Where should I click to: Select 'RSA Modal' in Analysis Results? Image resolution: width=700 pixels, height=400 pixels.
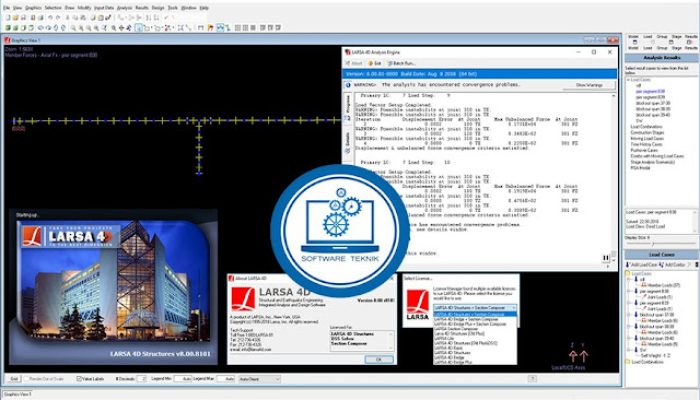point(640,168)
